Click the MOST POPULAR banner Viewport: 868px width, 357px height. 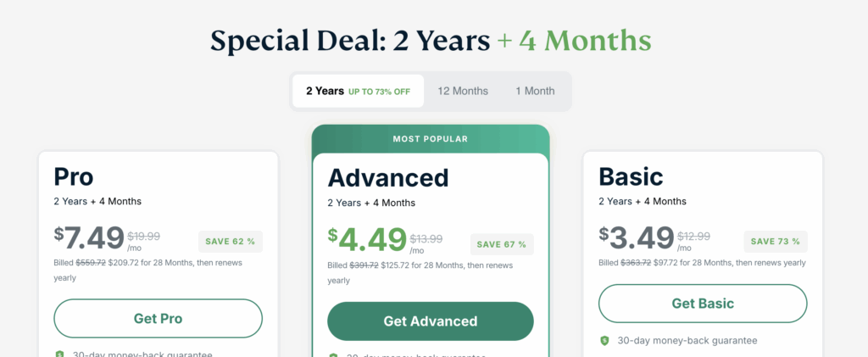pyautogui.click(x=430, y=139)
